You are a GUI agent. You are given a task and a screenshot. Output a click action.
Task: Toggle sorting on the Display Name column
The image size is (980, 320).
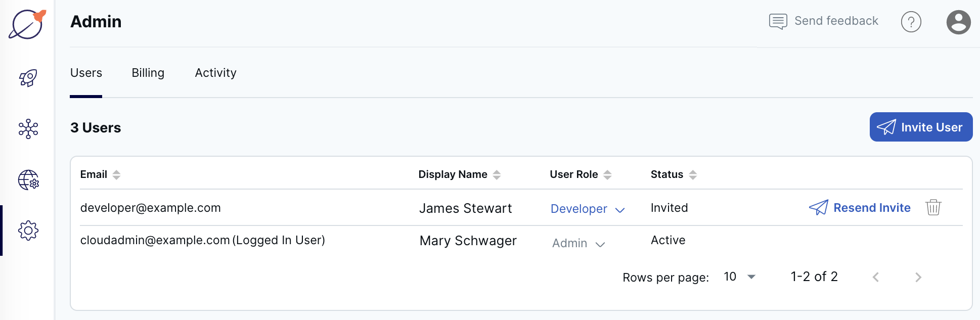coord(498,174)
